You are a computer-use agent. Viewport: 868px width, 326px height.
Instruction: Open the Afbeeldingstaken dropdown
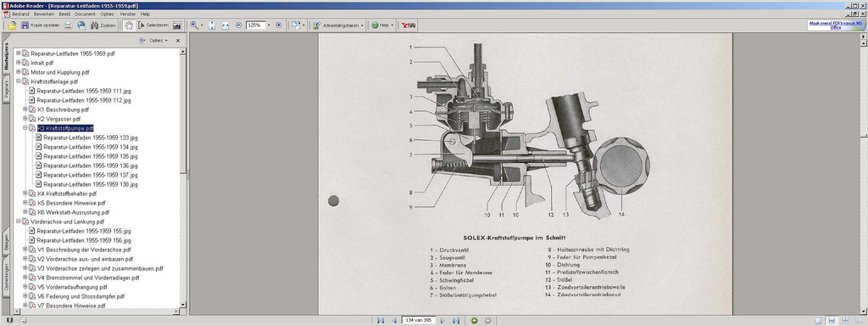point(337,25)
